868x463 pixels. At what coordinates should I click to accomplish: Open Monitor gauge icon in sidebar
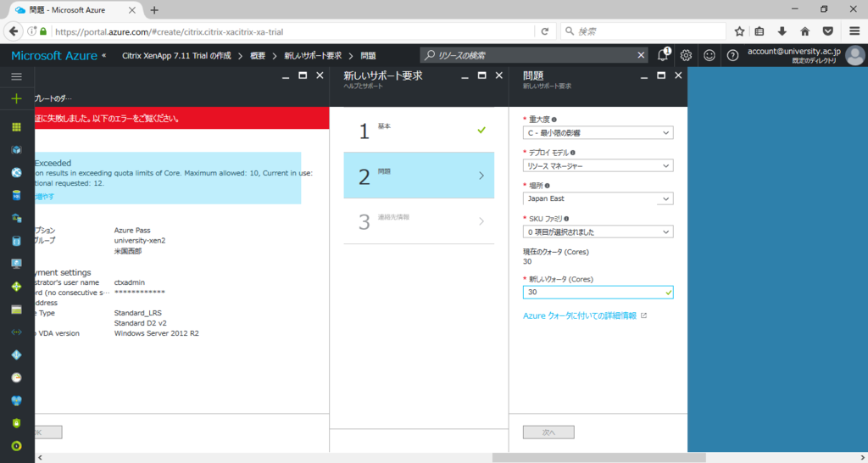point(17,377)
